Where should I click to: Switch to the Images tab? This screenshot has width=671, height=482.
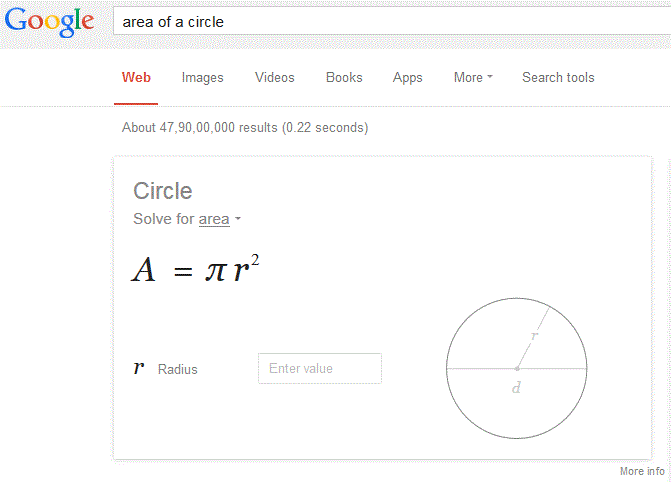tap(202, 77)
